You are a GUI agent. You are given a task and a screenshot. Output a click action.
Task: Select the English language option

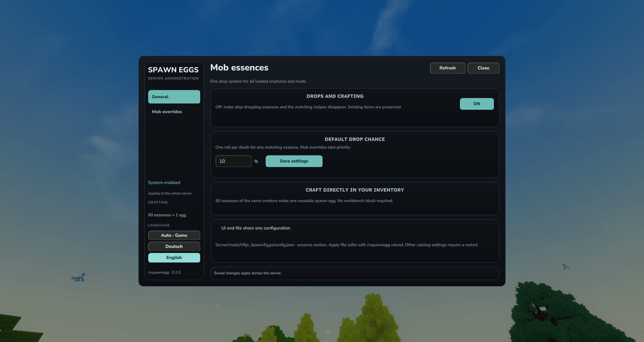point(174,258)
